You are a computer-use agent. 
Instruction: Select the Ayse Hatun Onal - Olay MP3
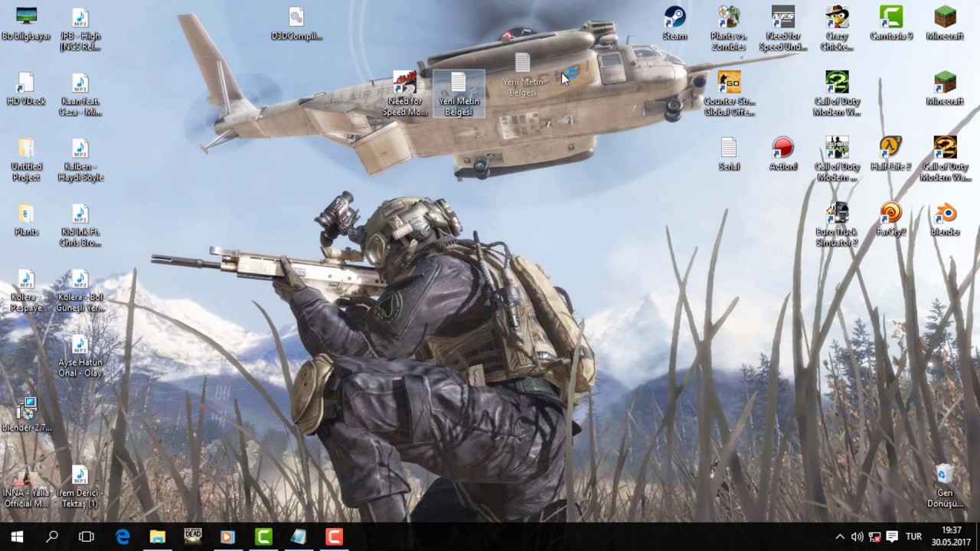(80, 357)
